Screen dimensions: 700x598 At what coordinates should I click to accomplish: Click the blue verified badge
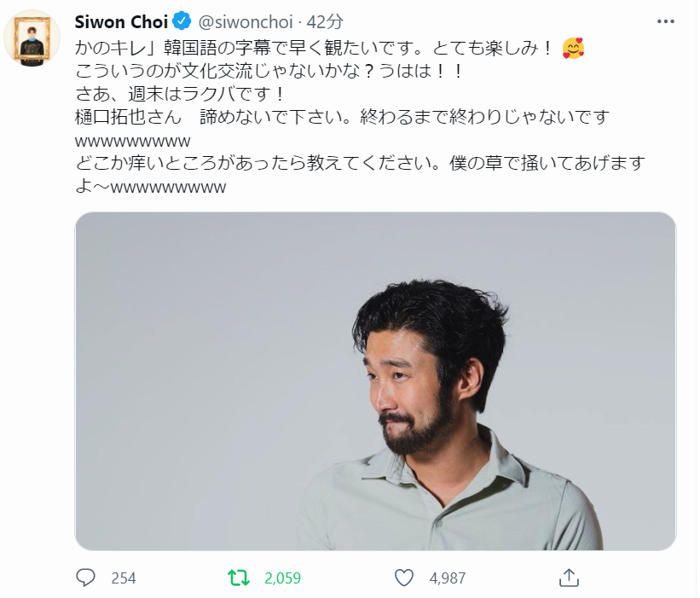click(182, 21)
